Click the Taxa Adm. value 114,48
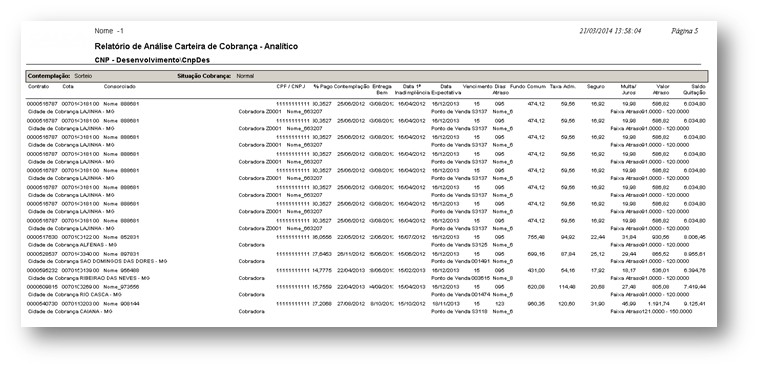 [566, 287]
